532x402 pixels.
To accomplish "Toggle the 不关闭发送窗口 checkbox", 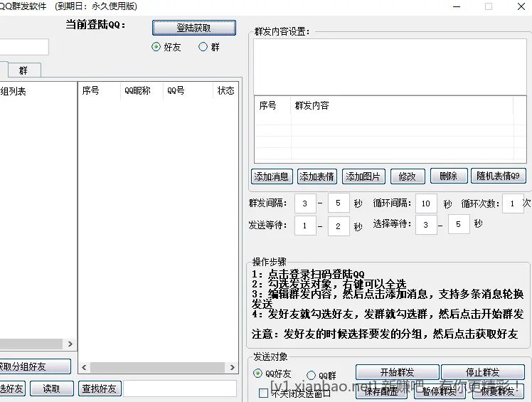I will point(263,392).
